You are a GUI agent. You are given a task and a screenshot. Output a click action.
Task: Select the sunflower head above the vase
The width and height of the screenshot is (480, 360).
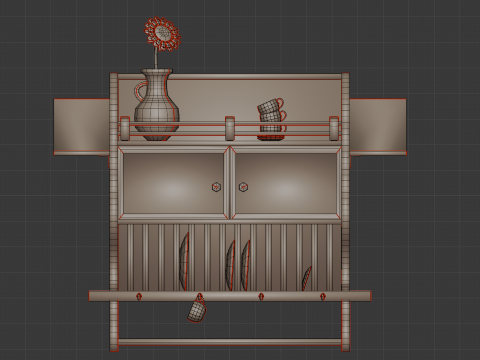click(x=163, y=34)
